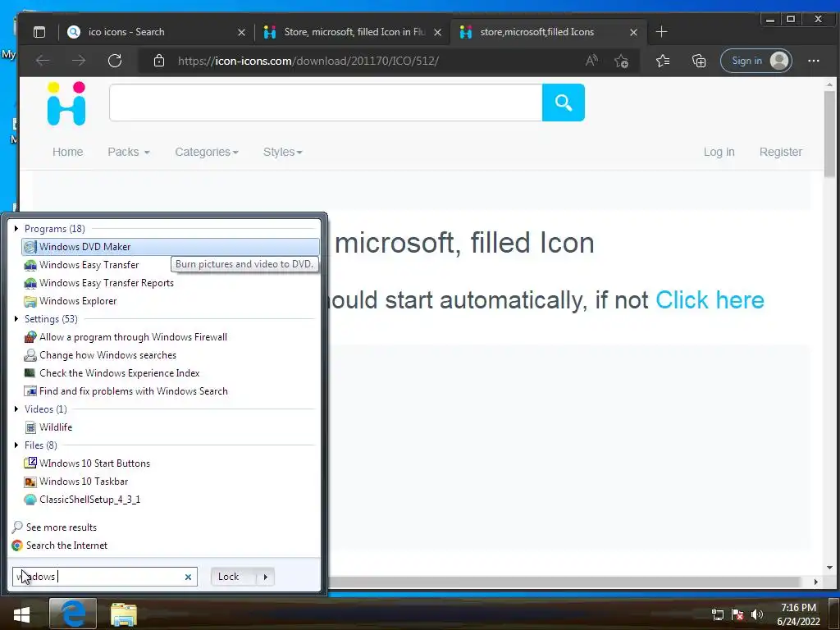840x630 pixels.
Task: Collapse the Settings (53) group
Action: (x=16, y=319)
